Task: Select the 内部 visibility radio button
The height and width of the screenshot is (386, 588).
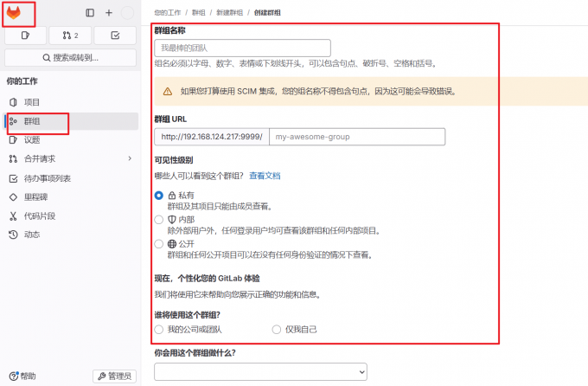Action: (x=158, y=220)
